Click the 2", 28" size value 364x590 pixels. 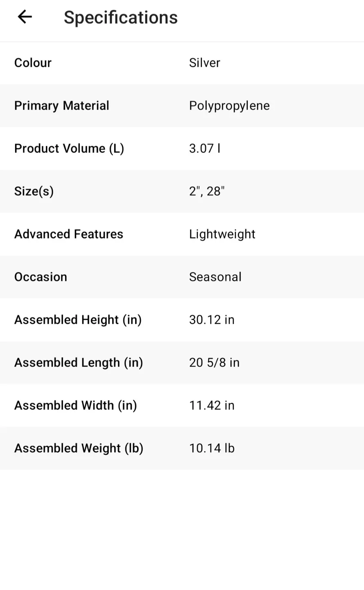click(207, 191)
